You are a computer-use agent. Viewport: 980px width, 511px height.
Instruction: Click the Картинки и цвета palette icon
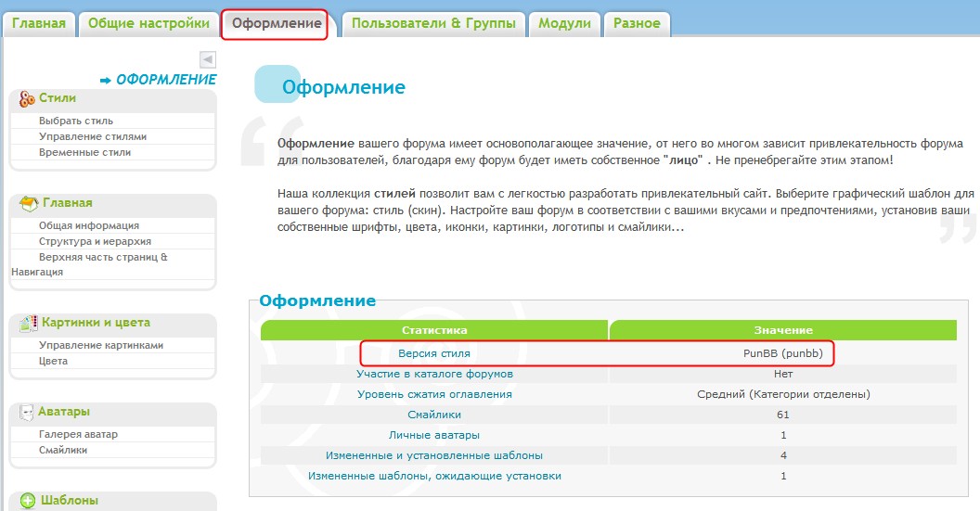pos(28,324)
